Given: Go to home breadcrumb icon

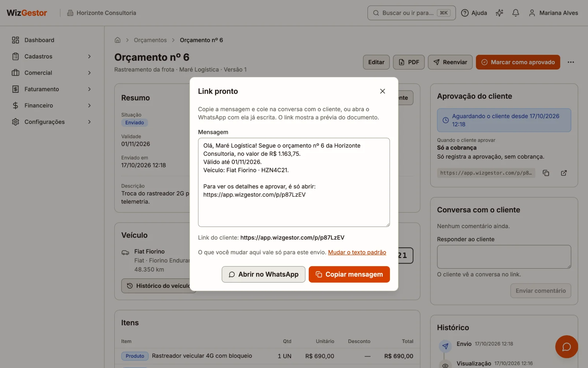Looking at the screenshot, I should click(x=118, y=40).
